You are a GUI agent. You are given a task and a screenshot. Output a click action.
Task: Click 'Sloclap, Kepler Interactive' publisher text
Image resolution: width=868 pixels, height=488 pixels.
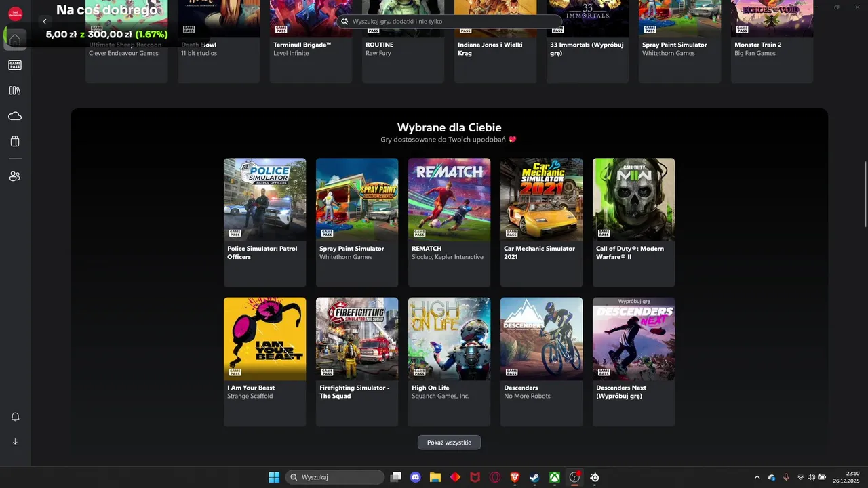pyautogui.click(x=448, y=257)
